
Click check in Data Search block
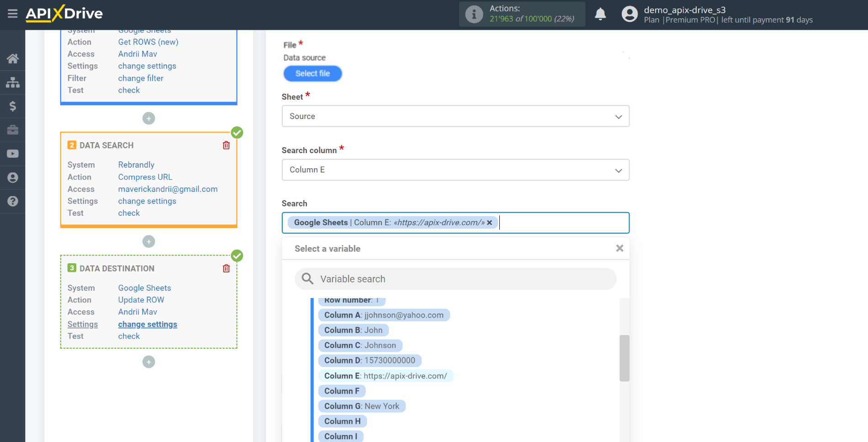coord(129,213)
